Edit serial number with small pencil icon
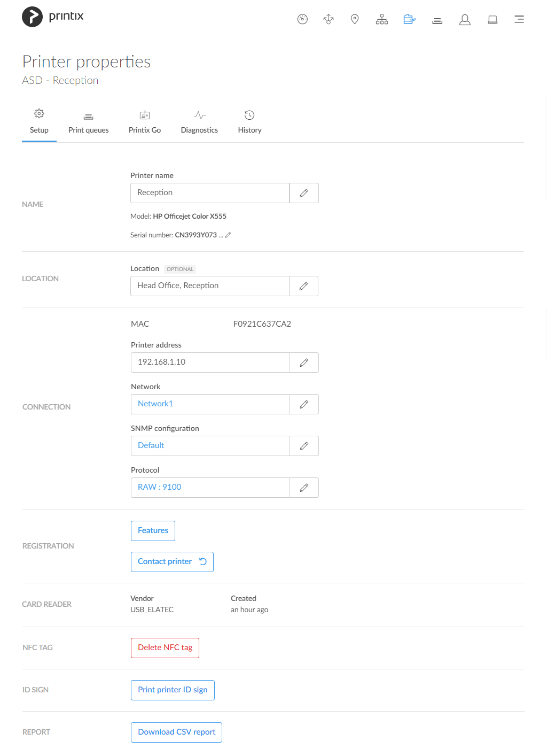This screenshot has height=756, width=547. pos(228,235)
